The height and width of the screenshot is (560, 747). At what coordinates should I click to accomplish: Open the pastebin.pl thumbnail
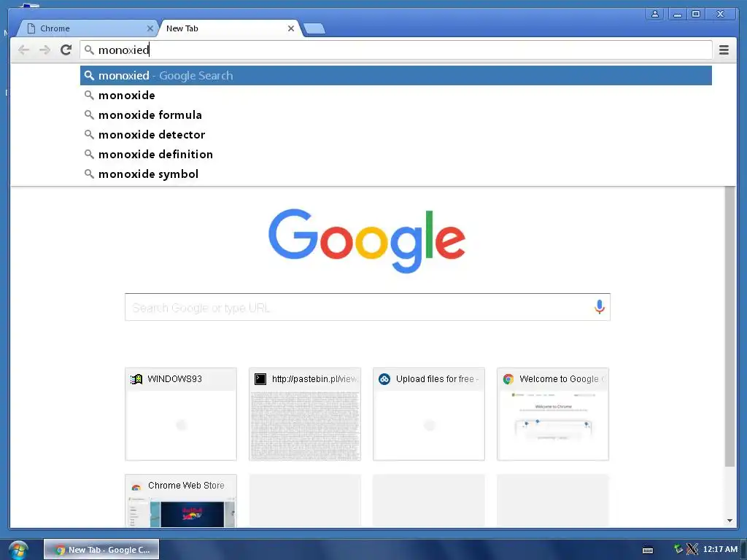click(305, 414)
